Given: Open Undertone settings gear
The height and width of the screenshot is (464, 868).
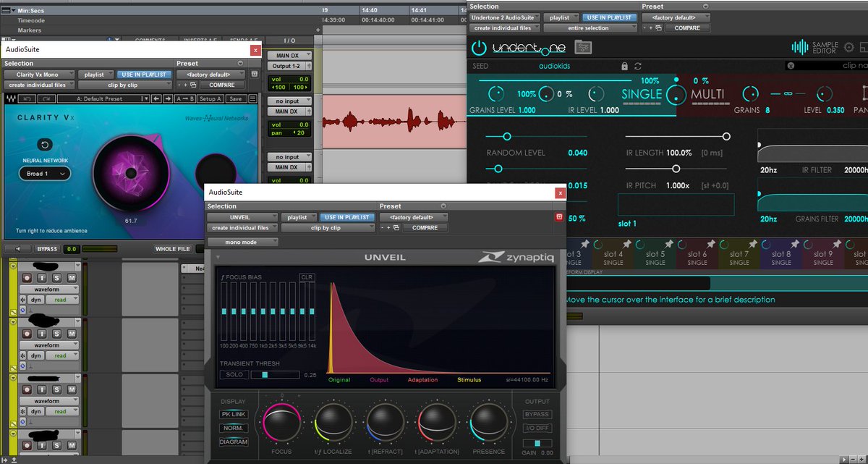Looking at the screenshot, I should 850,48.
